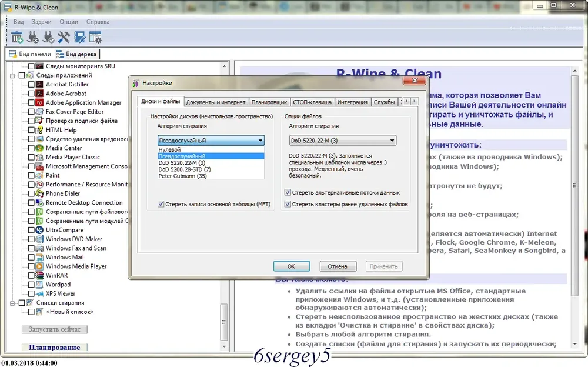This screenshot has height=367, width=588.
Task: Click the Fax Cover Page Editor icon
Action: pos(39,111)
